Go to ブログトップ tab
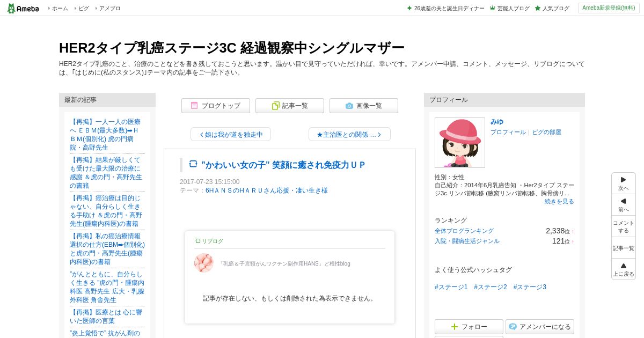 pyautogui.click(x=216, y=106)
